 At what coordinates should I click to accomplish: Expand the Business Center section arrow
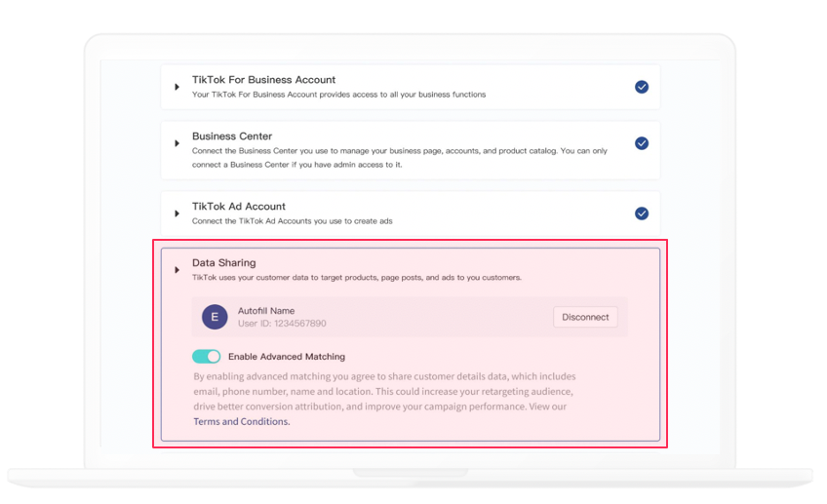(177, 143)
